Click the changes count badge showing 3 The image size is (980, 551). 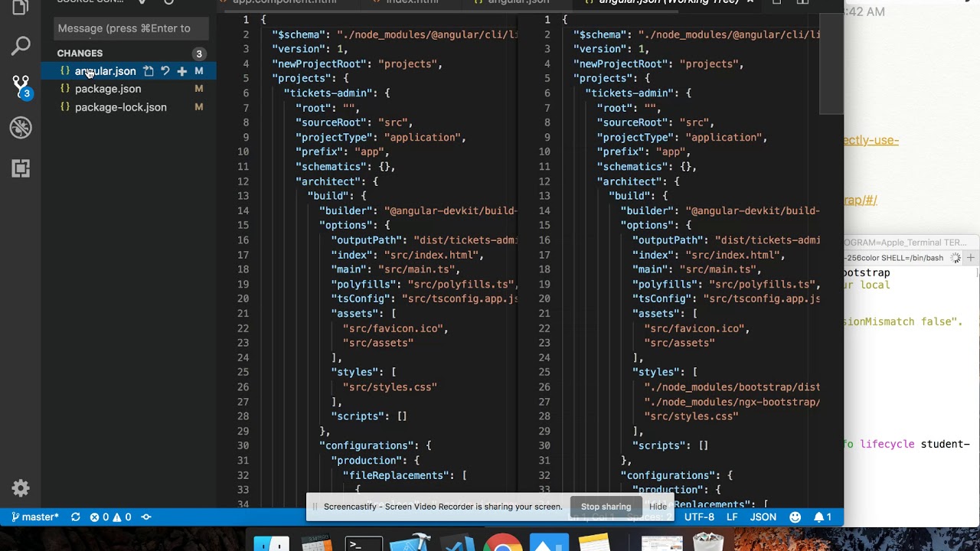pos(199,54)
